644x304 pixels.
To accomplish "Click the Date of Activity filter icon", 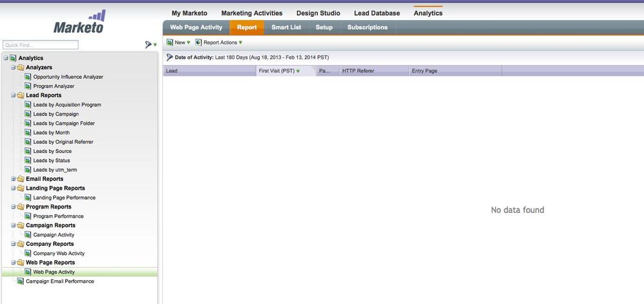I will tap(170, 57).
